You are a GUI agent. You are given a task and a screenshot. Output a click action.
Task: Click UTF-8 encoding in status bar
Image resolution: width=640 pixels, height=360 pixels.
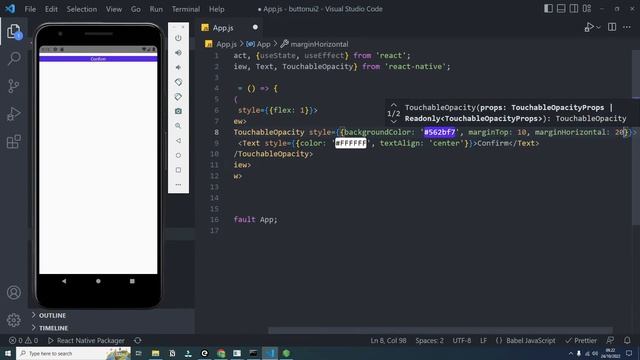tap(462, 340)
